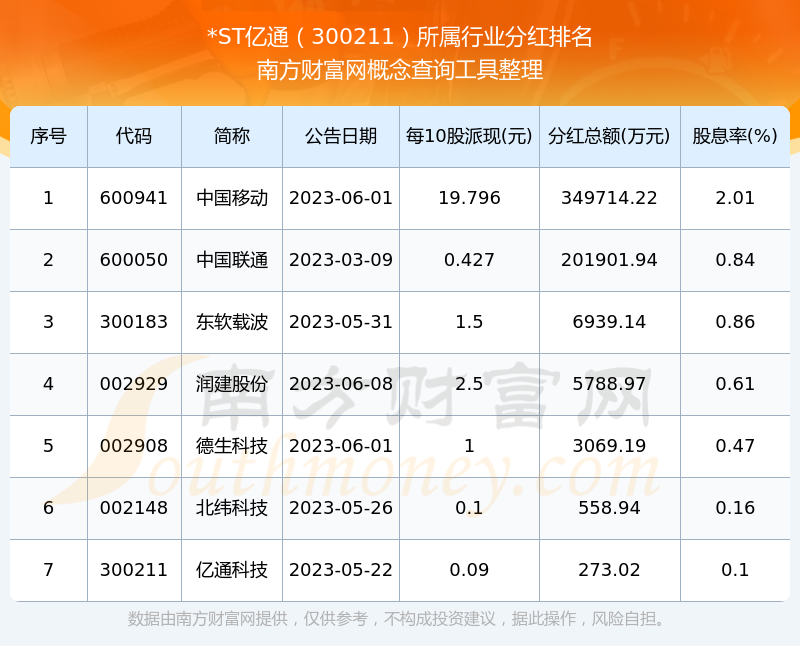Click the dividend yield 0.61
Viewport: 800px width, 668px height.
pos(735,384)
